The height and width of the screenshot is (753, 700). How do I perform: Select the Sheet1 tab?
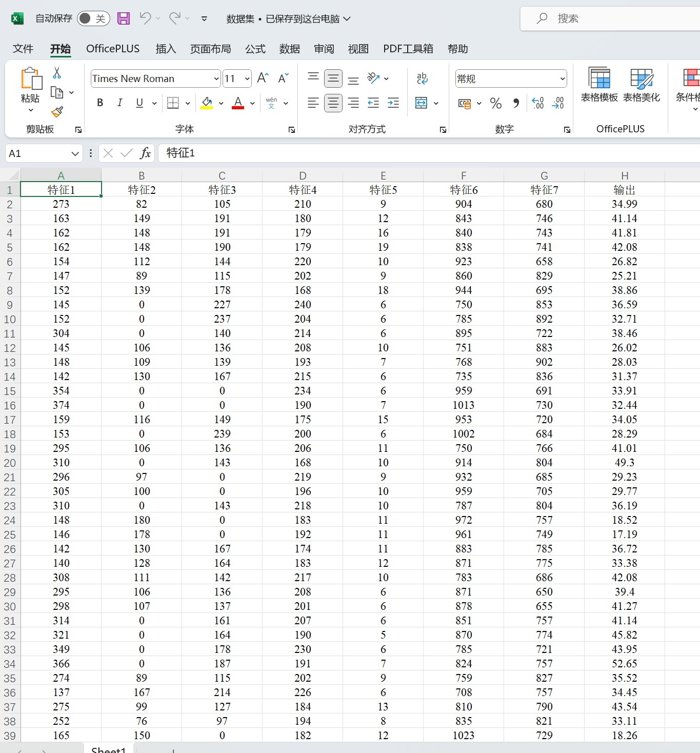coord(108,749)
